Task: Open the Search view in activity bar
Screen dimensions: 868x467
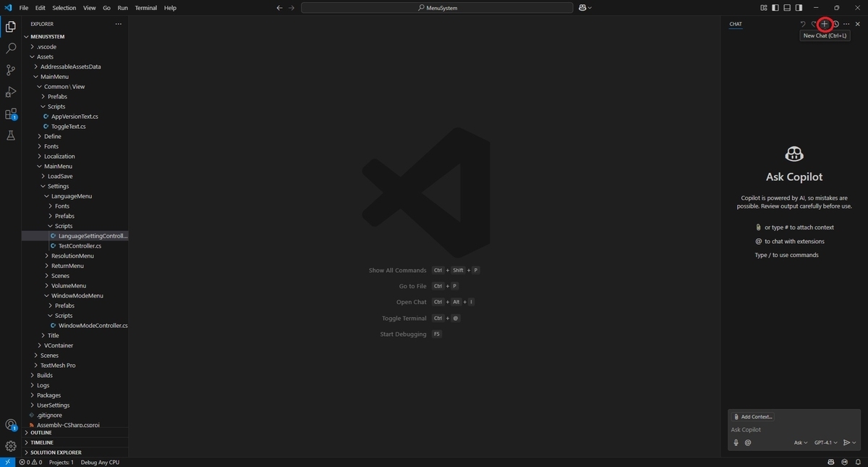Action: (x=11, y=49)
